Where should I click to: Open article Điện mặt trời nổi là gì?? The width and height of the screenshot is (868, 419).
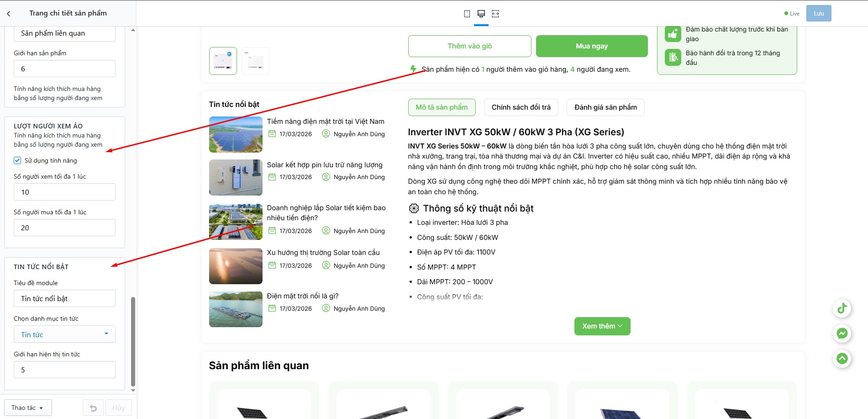tap(303, 296)
